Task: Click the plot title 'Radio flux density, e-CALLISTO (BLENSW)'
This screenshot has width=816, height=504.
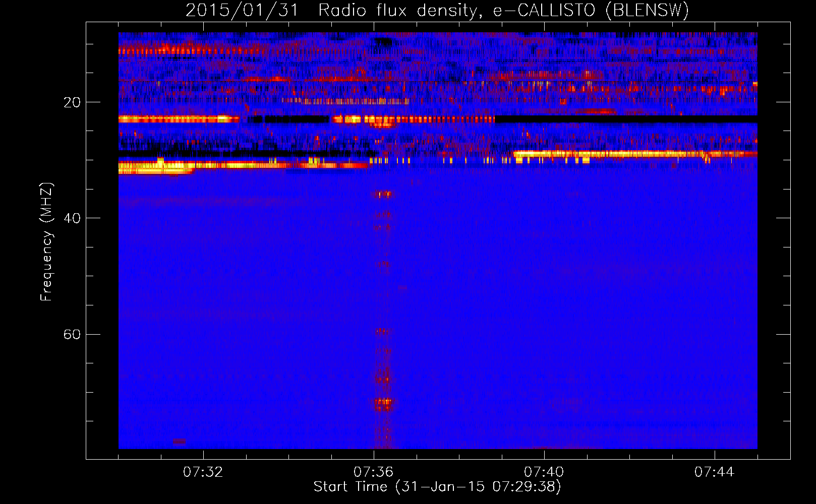Action: point(503,10)
